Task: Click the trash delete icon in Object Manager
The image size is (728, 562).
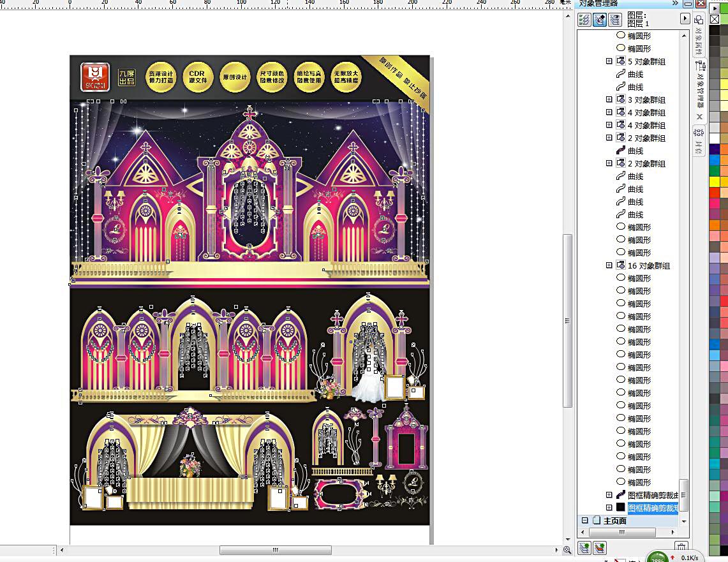Action: point(681,547)
